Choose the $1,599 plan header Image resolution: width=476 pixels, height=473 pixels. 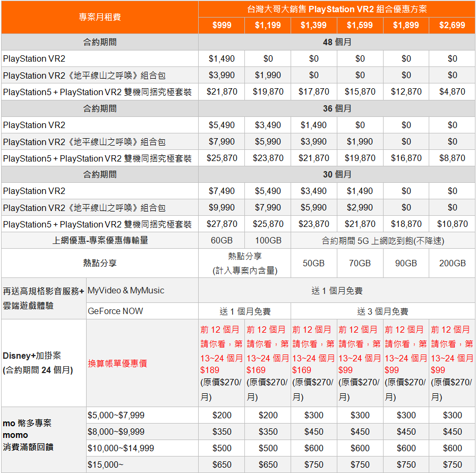pos(360,25)
